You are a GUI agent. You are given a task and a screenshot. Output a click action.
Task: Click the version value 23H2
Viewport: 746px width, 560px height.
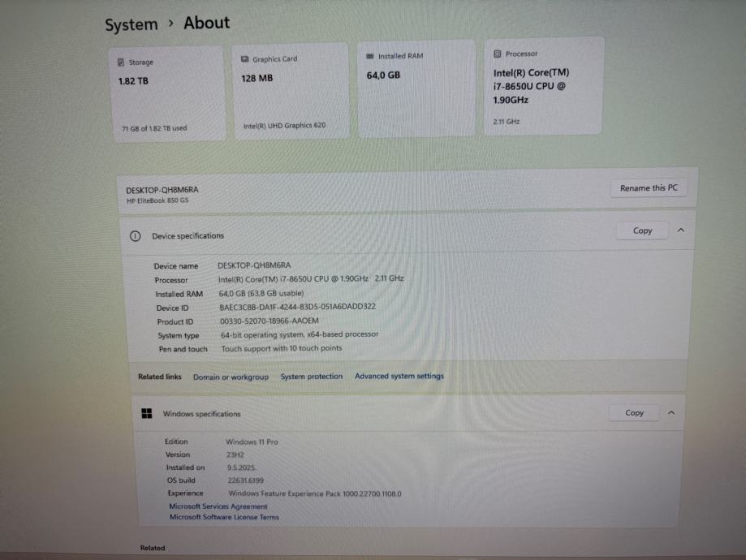[235, 454]
